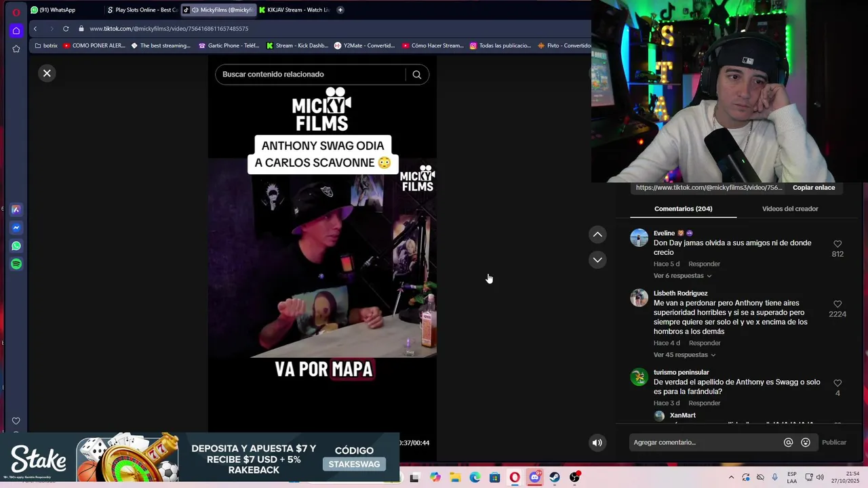Open Opera bookmarks star sidebar icon
Viewport: 868px width, 488px height.
pos(16,49)
